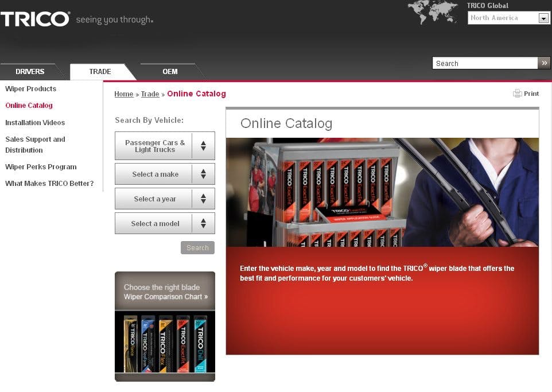Follow the Trade breadcrumb link
The width and height of the screenshot is (552, 392).
(150, 94)
